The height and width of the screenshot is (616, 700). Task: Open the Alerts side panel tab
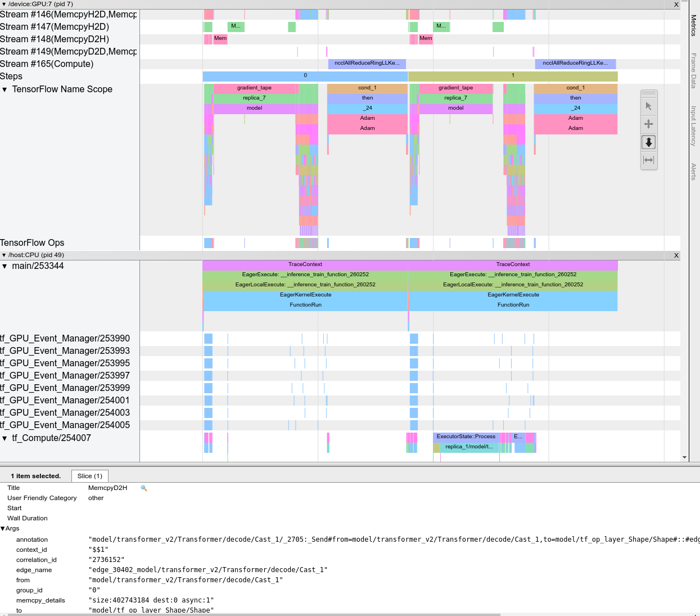click(694, 171)
